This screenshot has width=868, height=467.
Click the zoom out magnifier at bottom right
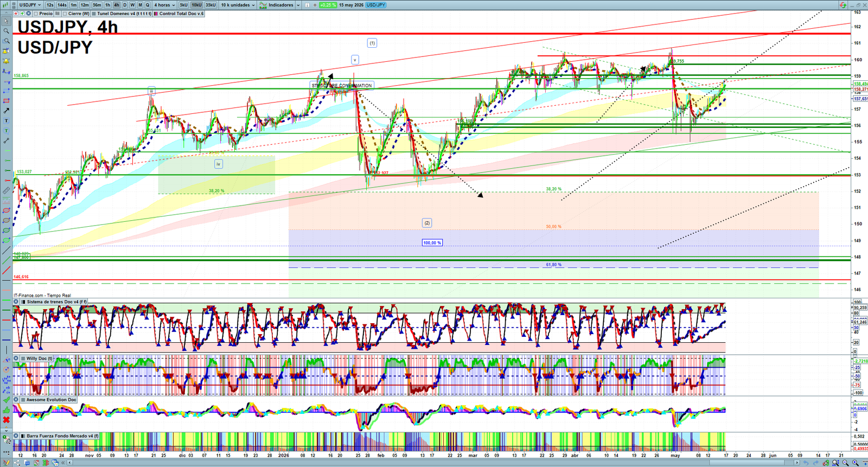pyautogui.click(x=845, y=463)
